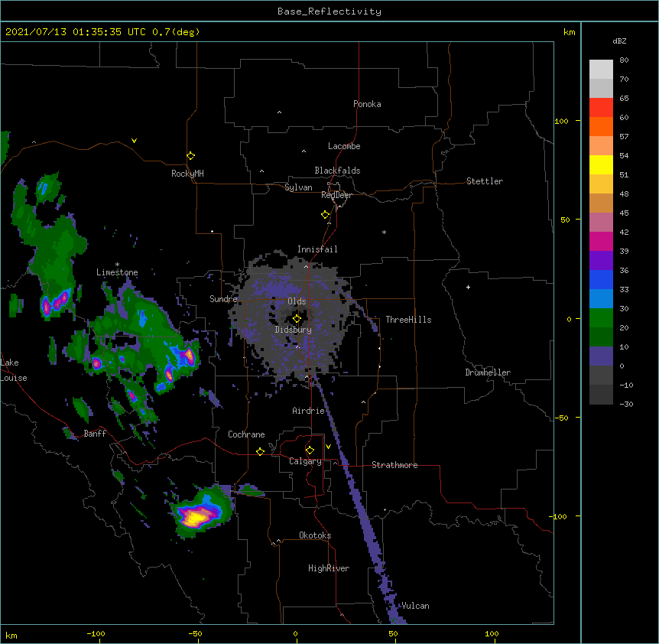Select the purple 36-39 dBZ legend swatch
This screenshot has width=659, height=644.
(601, 261)
